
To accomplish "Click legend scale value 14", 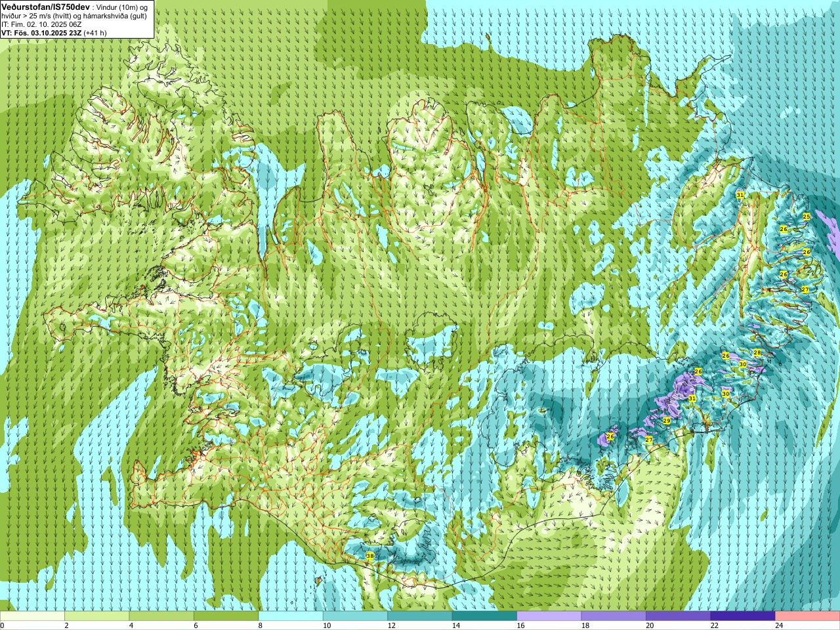I will [x=455, y=625].
